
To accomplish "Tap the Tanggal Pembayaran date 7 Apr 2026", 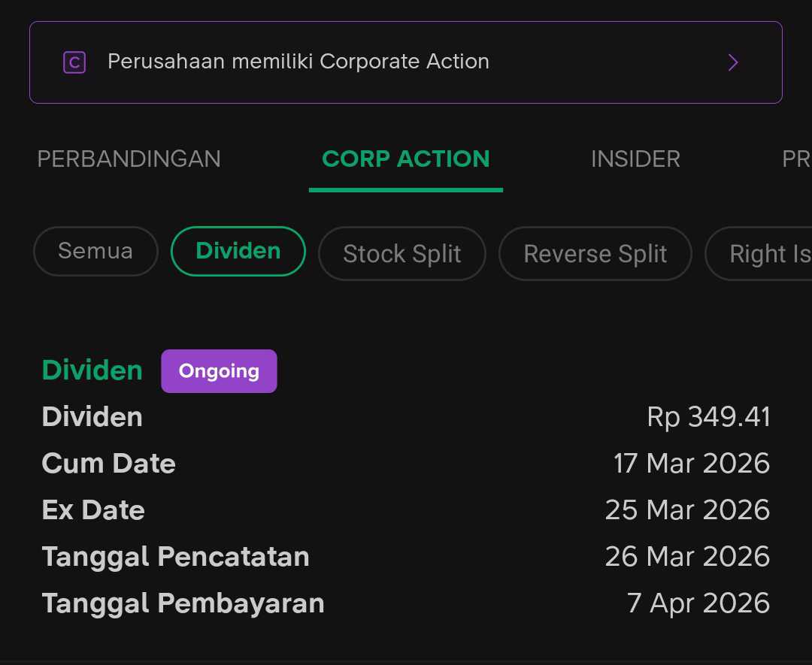I will coord(698,603).
